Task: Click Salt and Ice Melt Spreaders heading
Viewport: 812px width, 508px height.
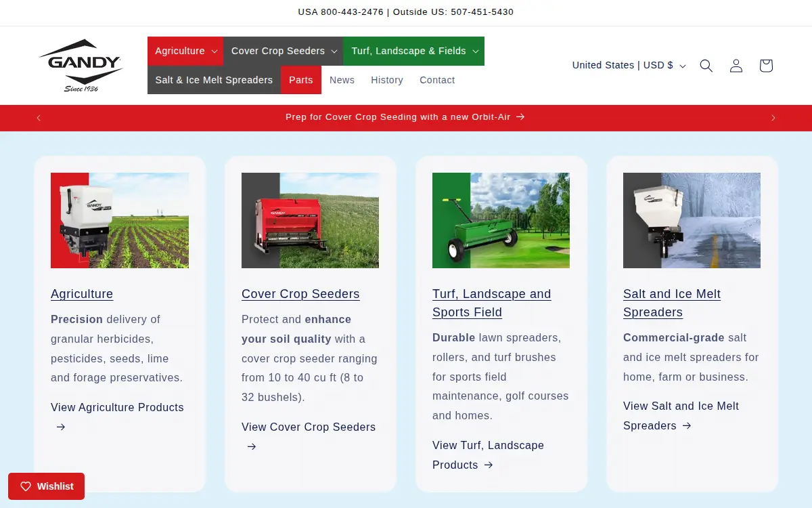Action: click(x=672, y=303)
